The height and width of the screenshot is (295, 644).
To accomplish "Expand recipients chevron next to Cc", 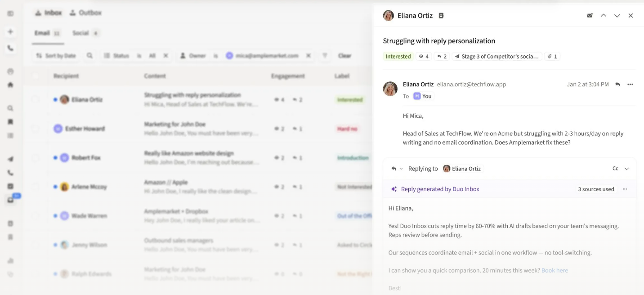I will (626, 169).
